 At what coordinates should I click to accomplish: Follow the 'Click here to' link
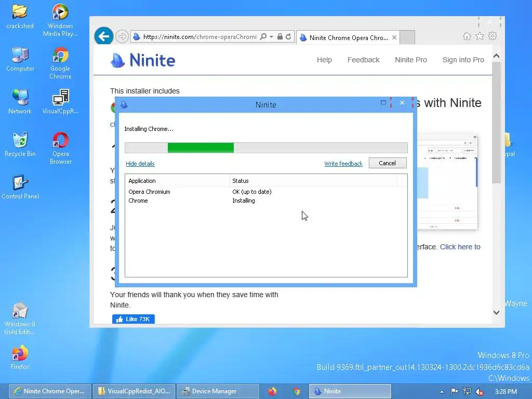pyautogui.click(x=460, y=247)
